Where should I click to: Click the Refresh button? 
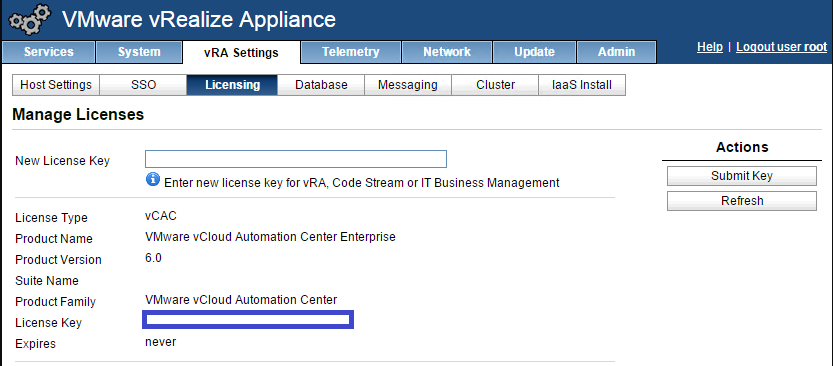pos(742,201)
